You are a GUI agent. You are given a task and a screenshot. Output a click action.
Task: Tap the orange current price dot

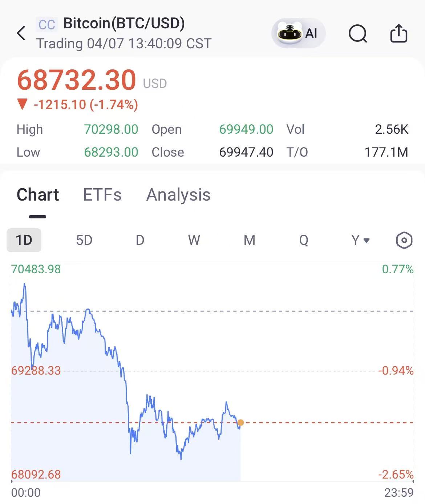tap(240, 423)
